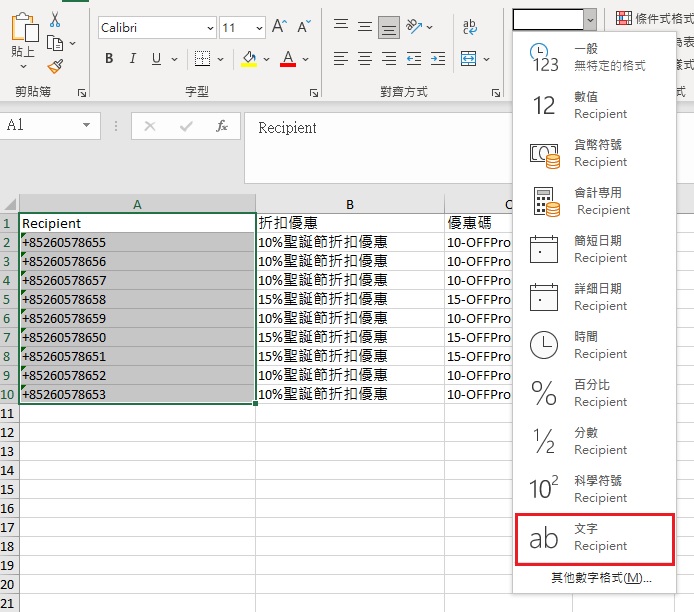Viewport: 694px width, 612px height.
Task: Select the Cut scissors icon
Action: coord(56,20)
